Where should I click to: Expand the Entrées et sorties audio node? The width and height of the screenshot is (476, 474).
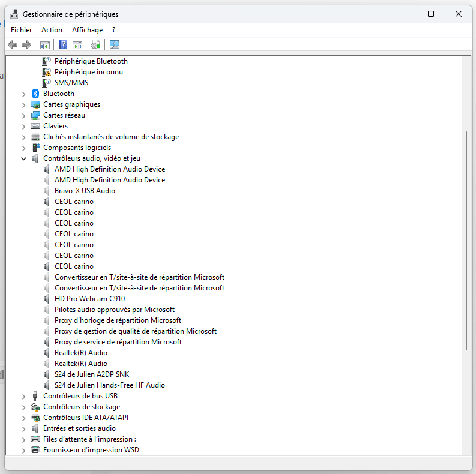pos(23,429)
